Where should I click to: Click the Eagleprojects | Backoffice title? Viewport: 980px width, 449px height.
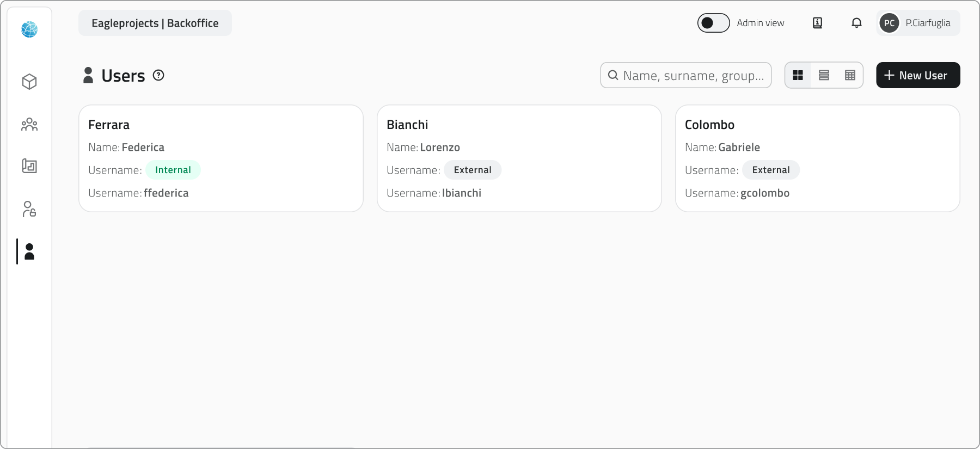pyautogui.click(x=155, y=23)
